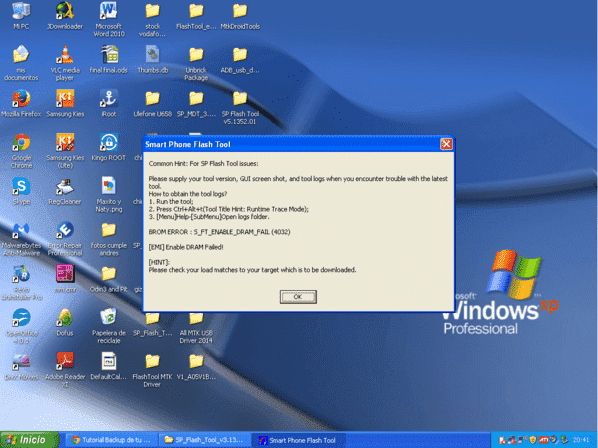Click the ATI tray icon

click(x=543, y=440)
